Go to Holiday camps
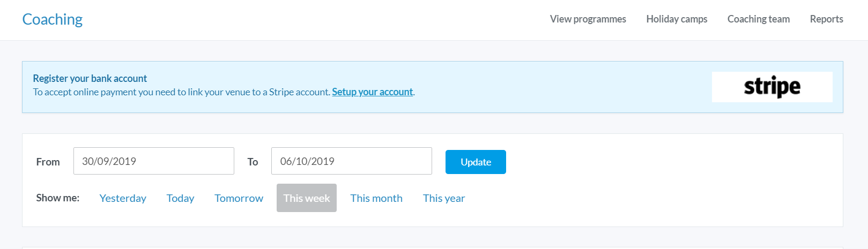Image resolution: width=868 pixels, height=249 pixels. [x=677, y=19]
